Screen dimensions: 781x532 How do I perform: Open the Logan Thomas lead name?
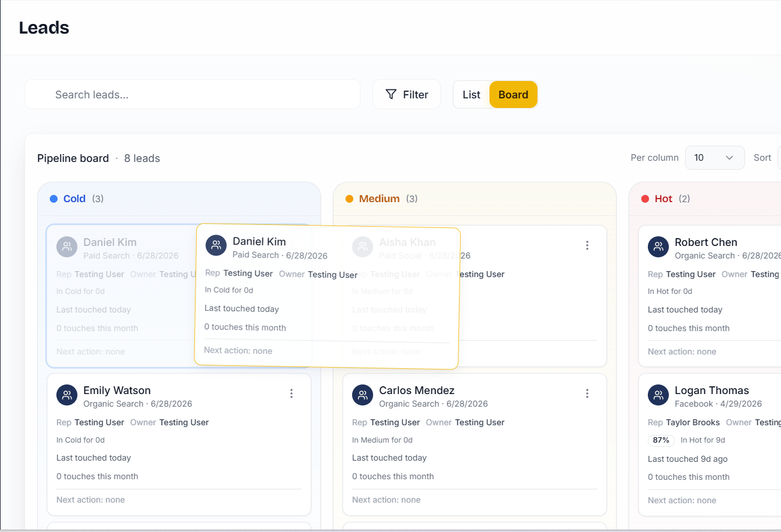712,390
